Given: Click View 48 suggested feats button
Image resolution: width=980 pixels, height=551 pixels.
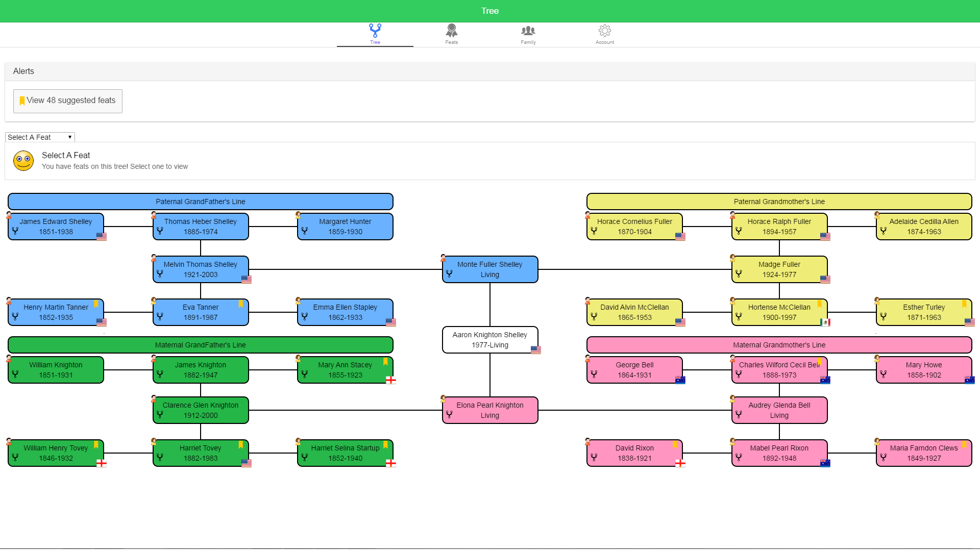Looking at the screenshot, I should [68, 101].
